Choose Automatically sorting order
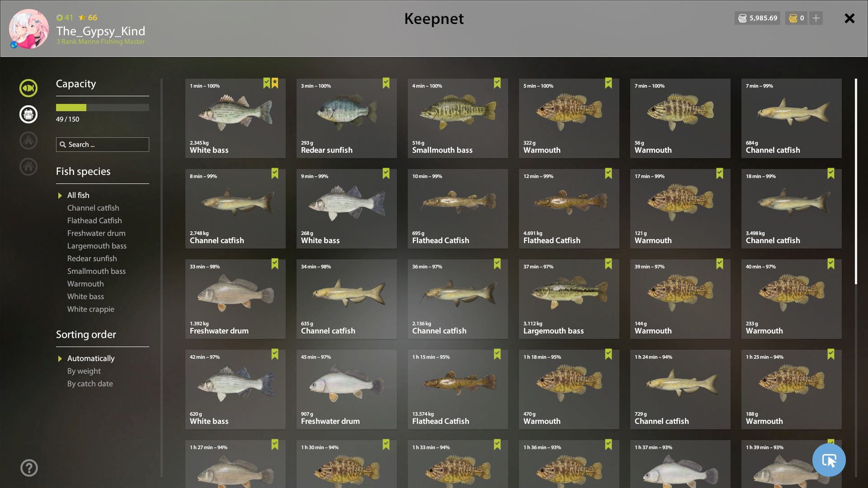 coord(91,358)
